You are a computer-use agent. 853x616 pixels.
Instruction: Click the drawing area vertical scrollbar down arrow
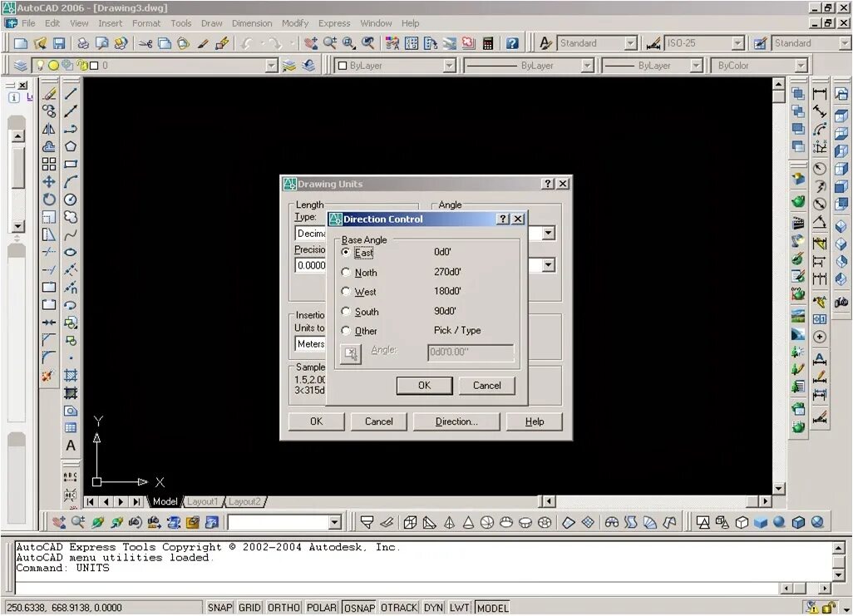[778, 489]
